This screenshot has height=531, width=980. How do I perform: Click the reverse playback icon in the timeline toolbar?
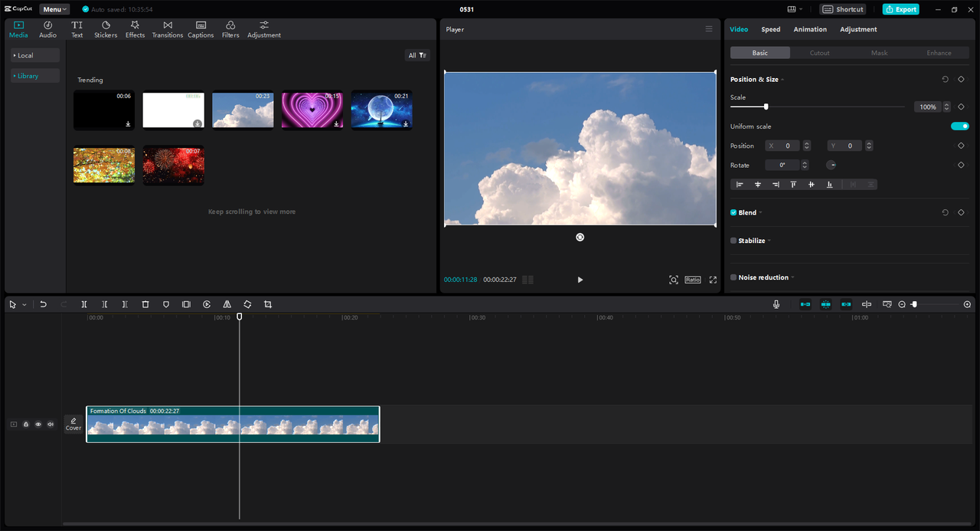pos(207,304)
